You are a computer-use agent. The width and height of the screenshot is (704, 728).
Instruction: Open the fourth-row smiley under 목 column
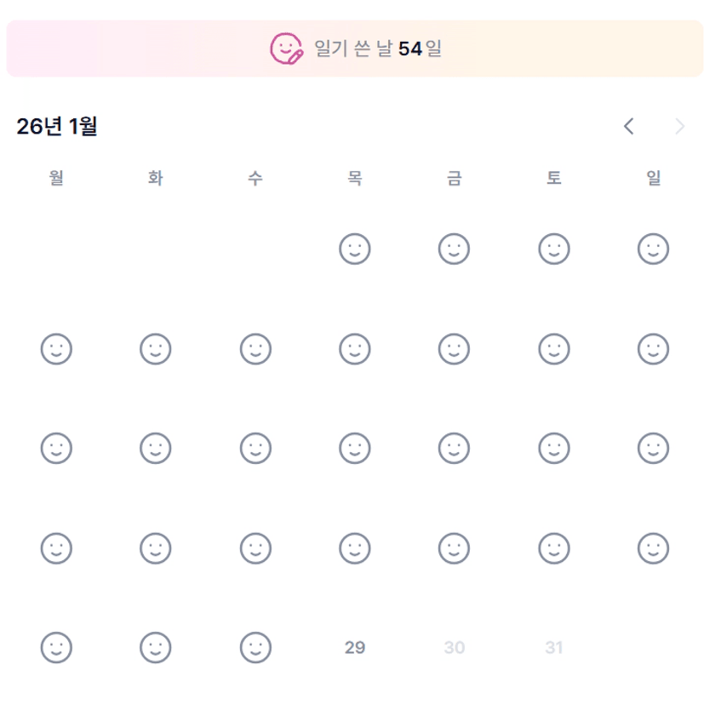point(355,548)
